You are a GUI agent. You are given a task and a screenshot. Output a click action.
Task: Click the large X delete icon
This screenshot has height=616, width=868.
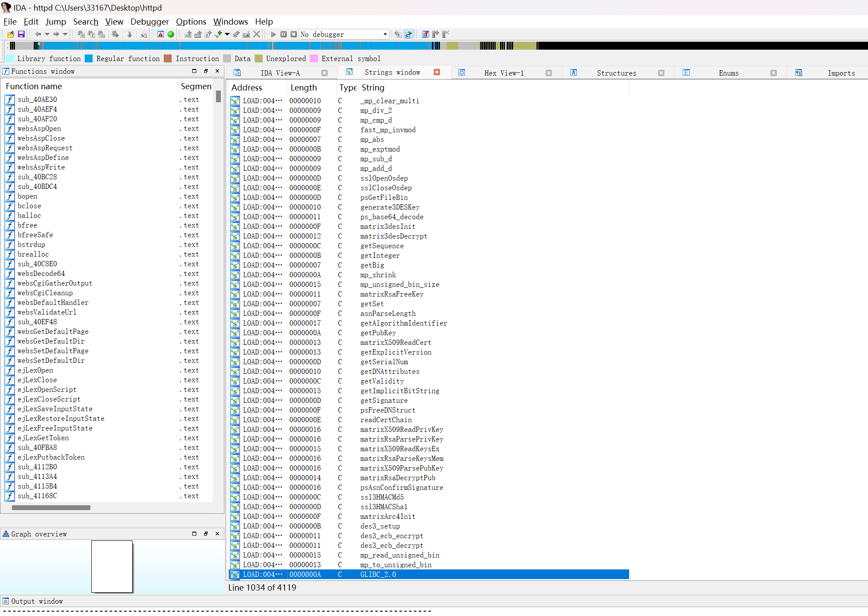pyautogui.click(x=257, y=34)
